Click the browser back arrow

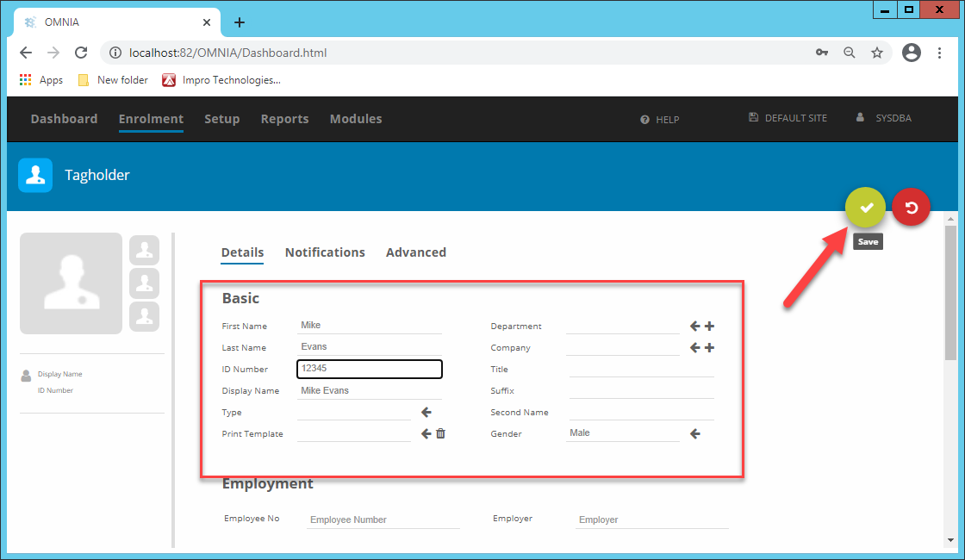click(26, 53)
